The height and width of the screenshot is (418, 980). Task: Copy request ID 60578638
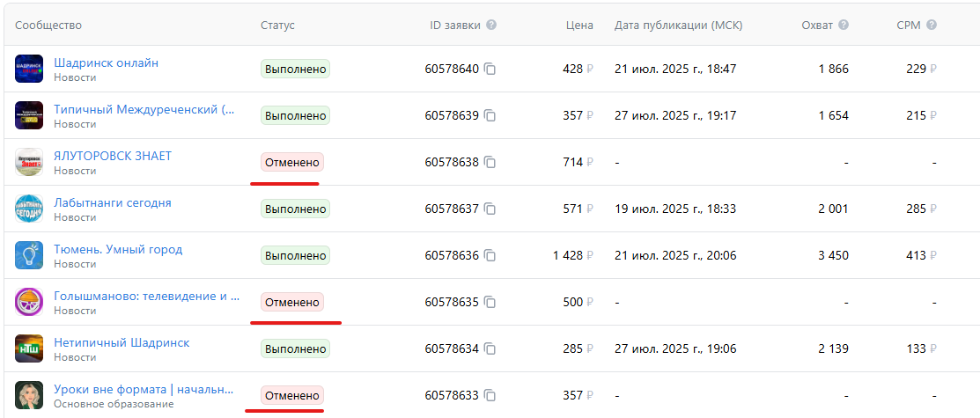(490, 163)
